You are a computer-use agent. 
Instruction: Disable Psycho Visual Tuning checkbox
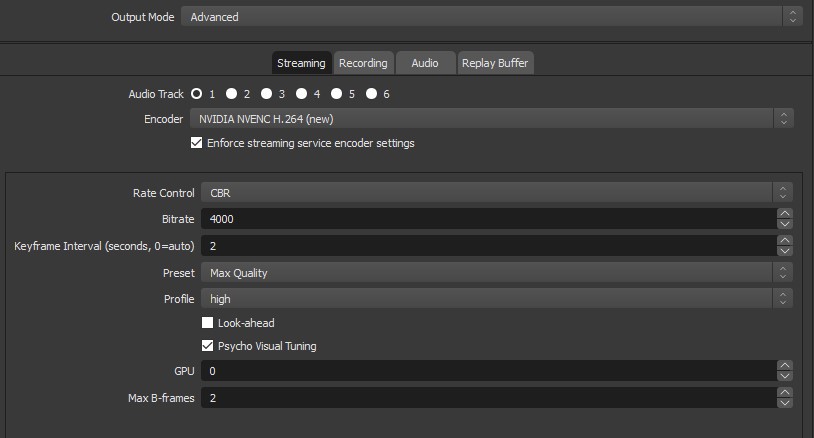pos(207,346)
